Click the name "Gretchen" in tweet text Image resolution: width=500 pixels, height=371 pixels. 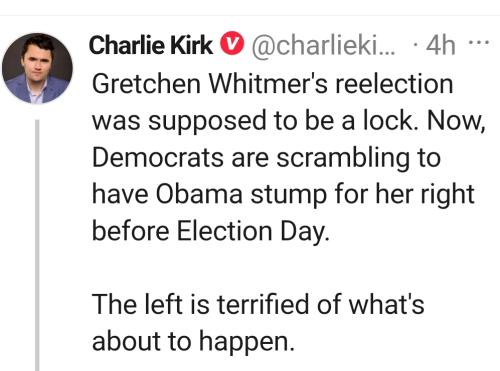click(146, 84)
